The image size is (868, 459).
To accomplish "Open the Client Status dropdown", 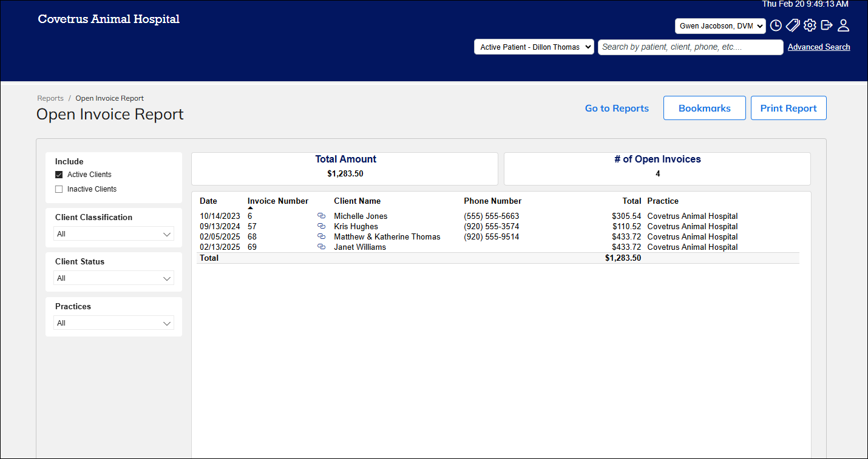I will [x=114, y=278].
